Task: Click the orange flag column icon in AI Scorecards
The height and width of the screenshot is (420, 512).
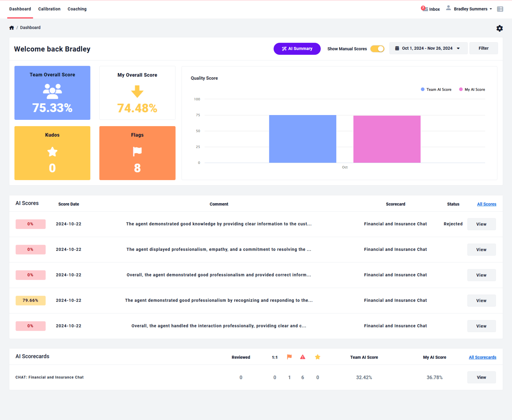Action: pos(289,357)
